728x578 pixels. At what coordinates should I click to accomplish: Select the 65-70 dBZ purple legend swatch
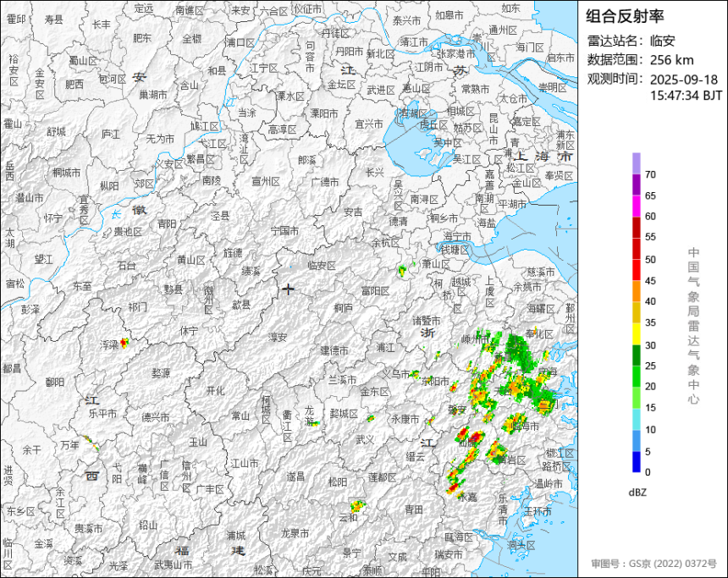pyautogui.click(x=636, y=184)
